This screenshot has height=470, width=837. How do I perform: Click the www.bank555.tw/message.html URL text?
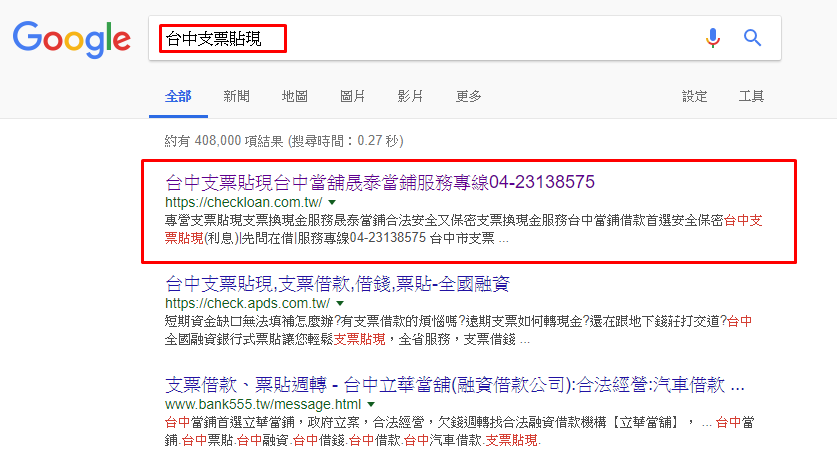(263, 404)
